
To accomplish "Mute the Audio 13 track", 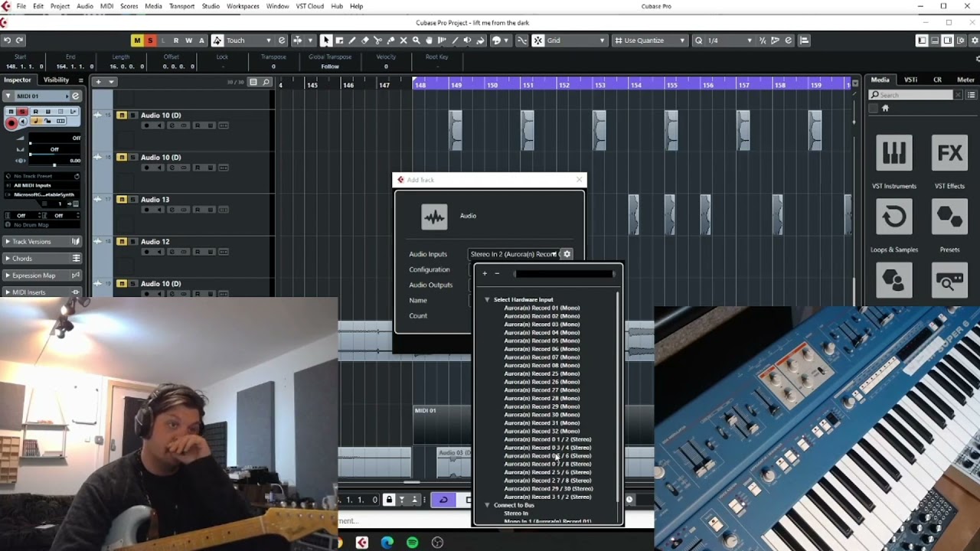I will point(122,200).
